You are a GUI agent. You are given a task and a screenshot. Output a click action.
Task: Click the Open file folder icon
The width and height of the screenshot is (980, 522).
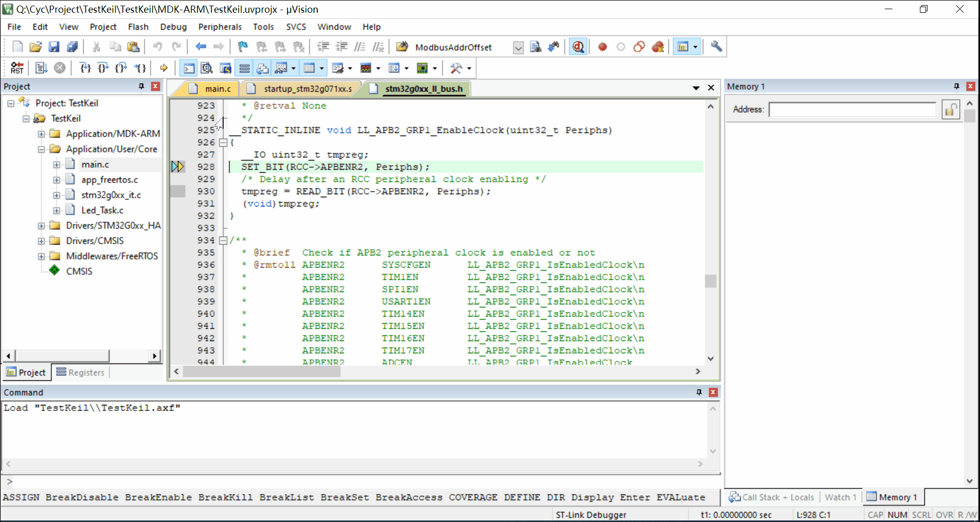click(x=35, y=47)
